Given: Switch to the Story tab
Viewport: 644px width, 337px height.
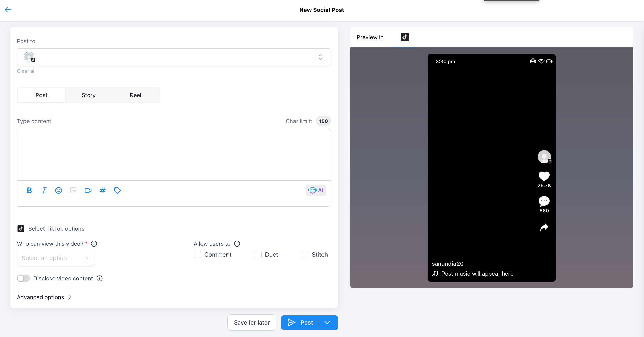Looking at the screenshot, I should click(88, 95).
